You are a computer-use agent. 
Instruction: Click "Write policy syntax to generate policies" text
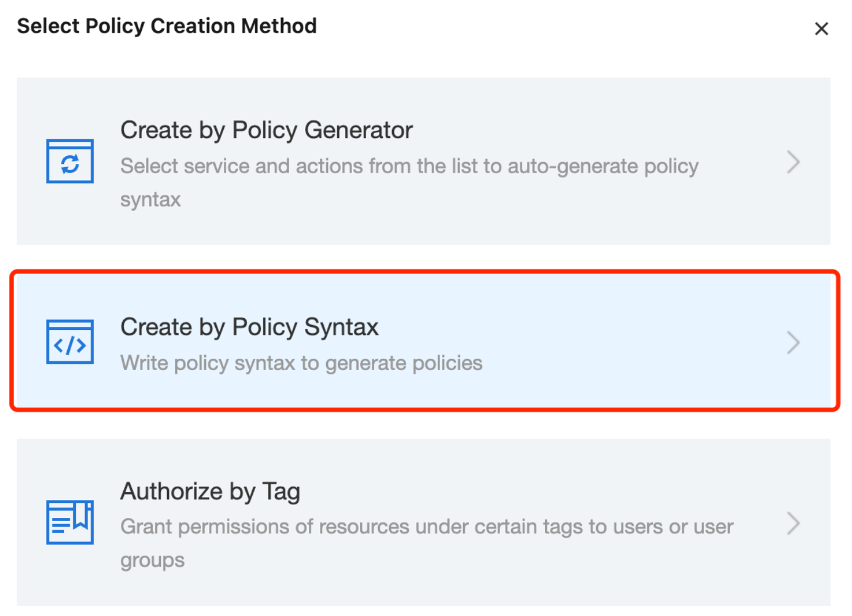[301, 363]
